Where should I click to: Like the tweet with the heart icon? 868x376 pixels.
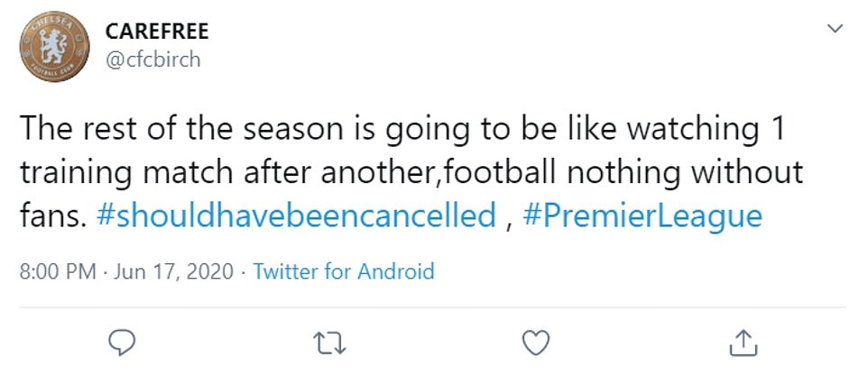tap(536, 343)
